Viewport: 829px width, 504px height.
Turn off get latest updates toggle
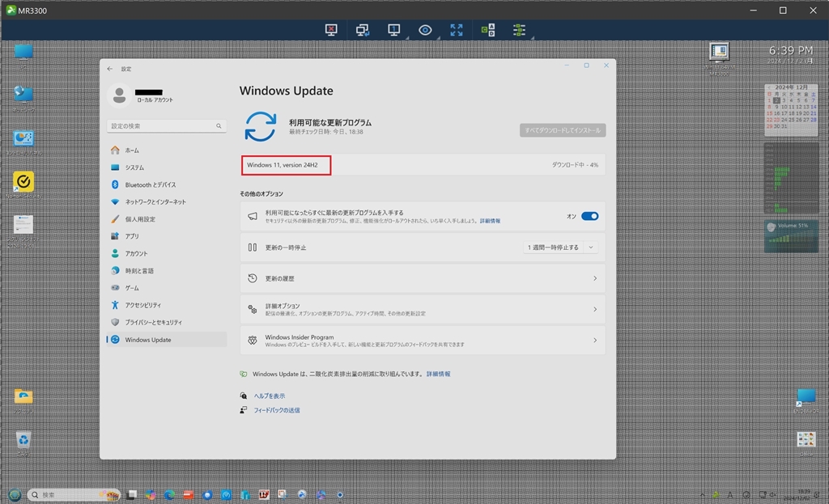coord(589,216)
